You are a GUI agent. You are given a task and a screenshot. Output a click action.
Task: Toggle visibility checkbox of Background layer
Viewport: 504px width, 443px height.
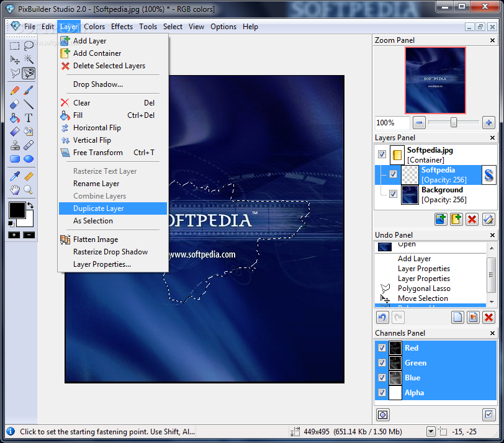pos(393,194)
